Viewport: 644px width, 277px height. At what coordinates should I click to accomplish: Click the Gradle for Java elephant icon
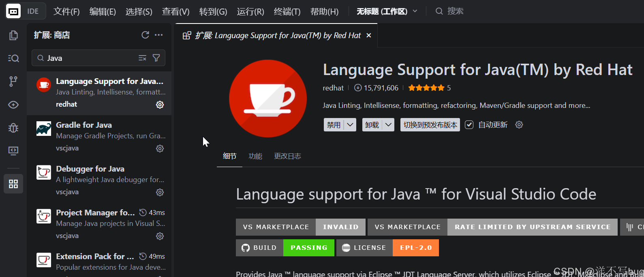(x=44, y=129)
